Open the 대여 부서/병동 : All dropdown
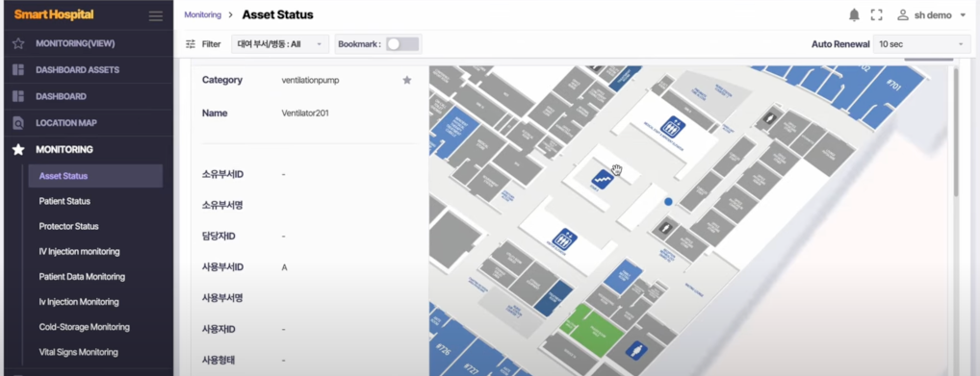Image resolution: width=980 pixels, height=376 pixels. 281,44
